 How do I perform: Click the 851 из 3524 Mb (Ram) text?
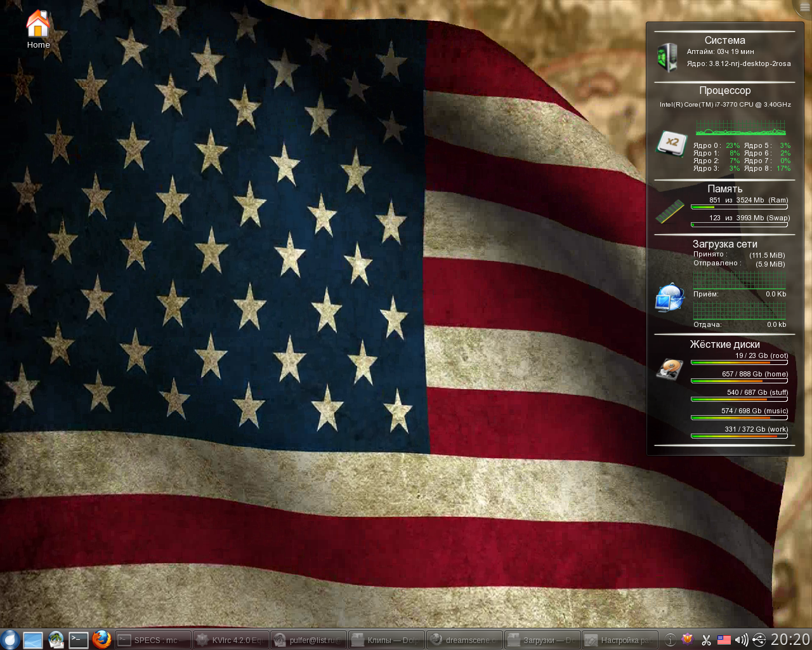[x=749, y=200]
